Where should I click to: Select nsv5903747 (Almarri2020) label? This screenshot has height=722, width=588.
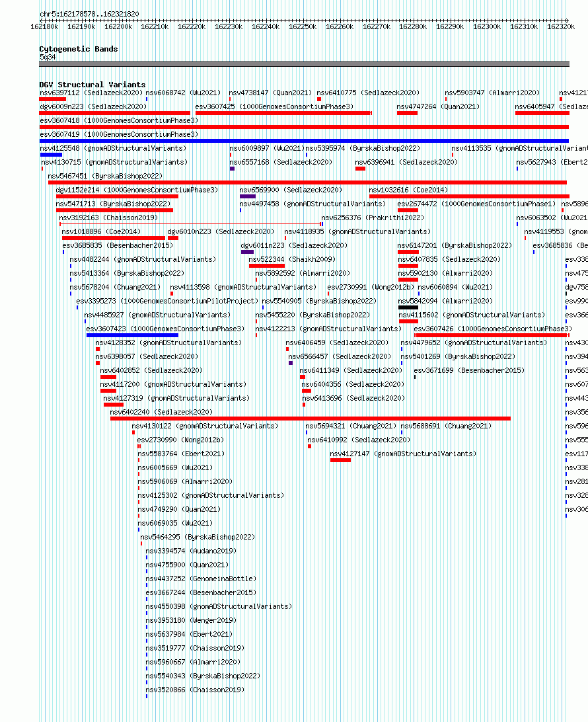(x=492, y=93)
